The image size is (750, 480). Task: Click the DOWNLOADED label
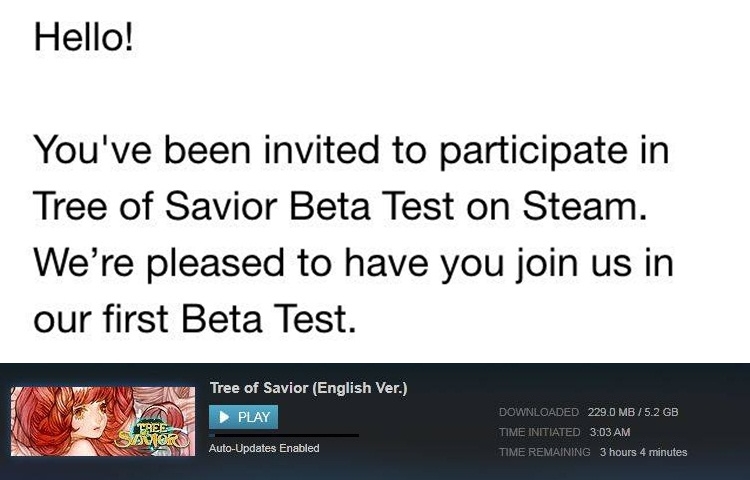tap(539, 412)
